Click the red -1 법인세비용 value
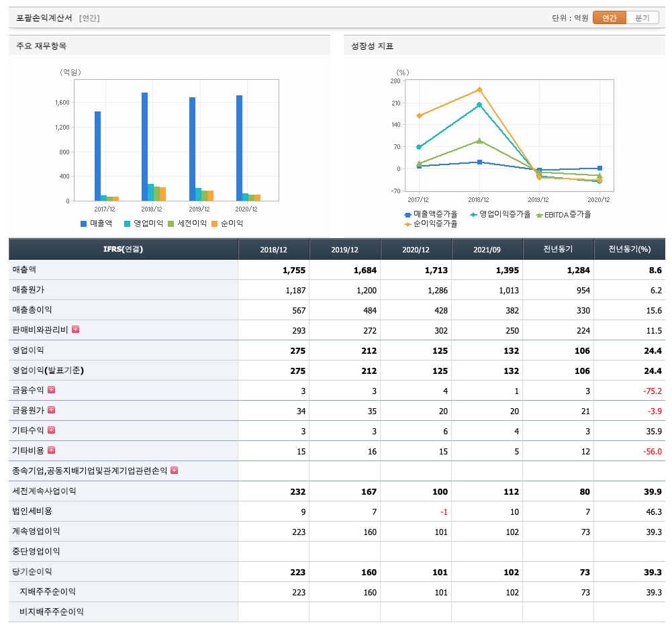This screenshot has height=633, width=672. point(444,512)
